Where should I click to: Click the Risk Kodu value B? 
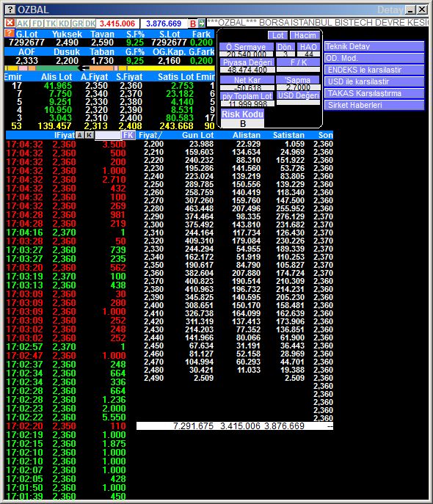point(243,124)
